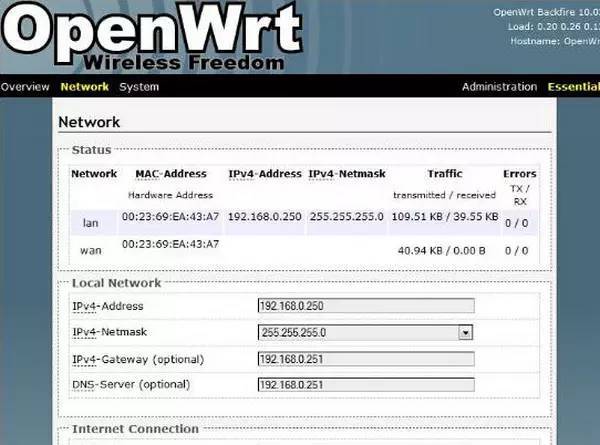Click the Status section title

91,150
